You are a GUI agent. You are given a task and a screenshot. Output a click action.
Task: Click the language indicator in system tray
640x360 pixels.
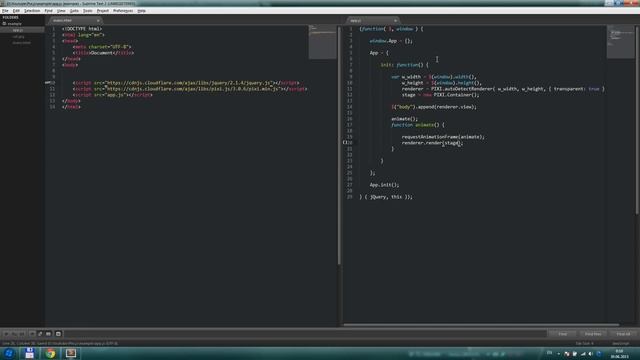(549, 353)
